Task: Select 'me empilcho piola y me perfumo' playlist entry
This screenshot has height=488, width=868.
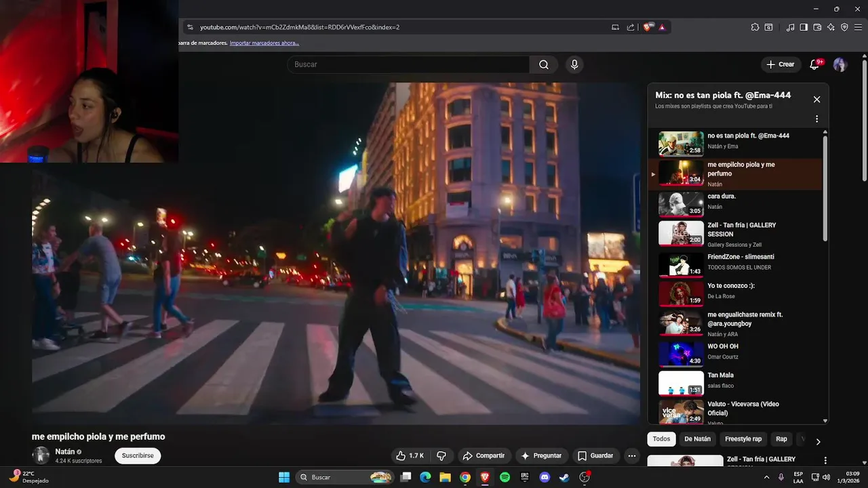Action: pyautogui.click(x=734, y=174)
